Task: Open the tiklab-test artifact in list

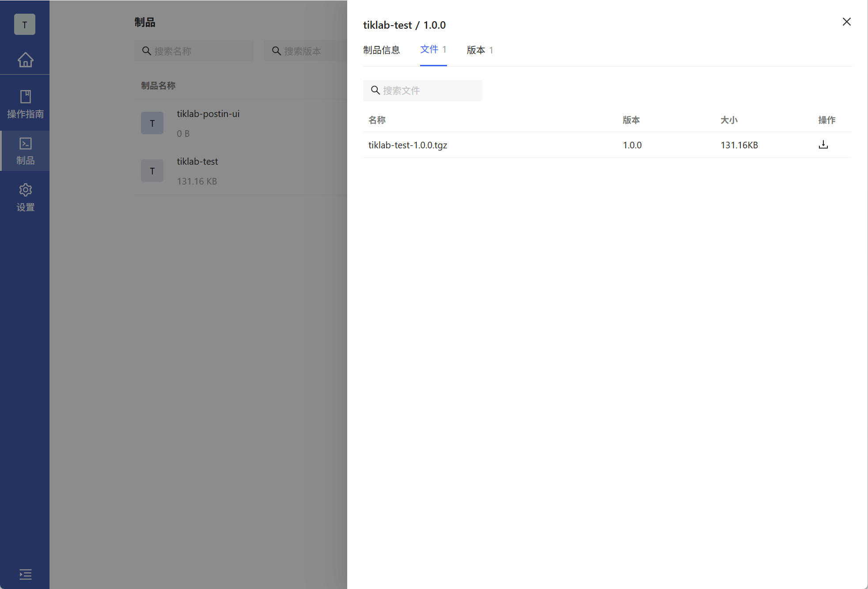Action: click(x=197, y=162)
